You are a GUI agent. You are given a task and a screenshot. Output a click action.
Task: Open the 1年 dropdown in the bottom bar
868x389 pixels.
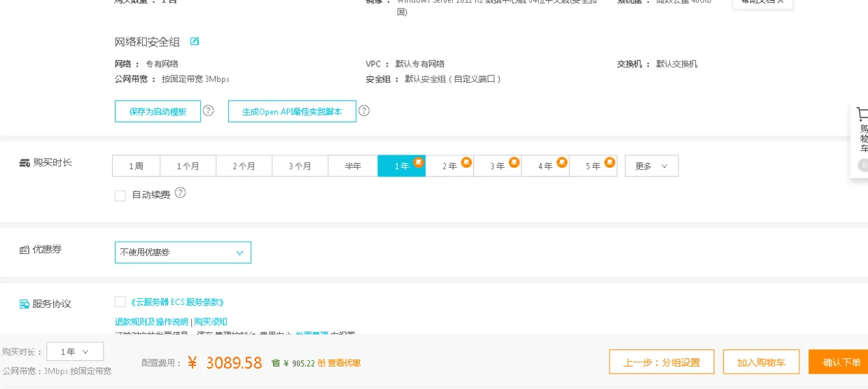(75, 351)
